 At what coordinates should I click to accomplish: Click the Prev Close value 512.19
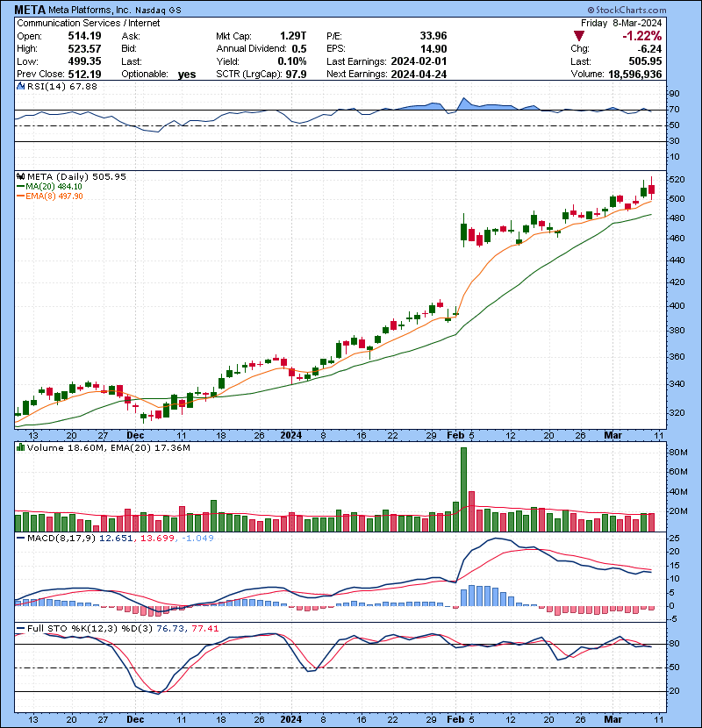click(84, 75)
